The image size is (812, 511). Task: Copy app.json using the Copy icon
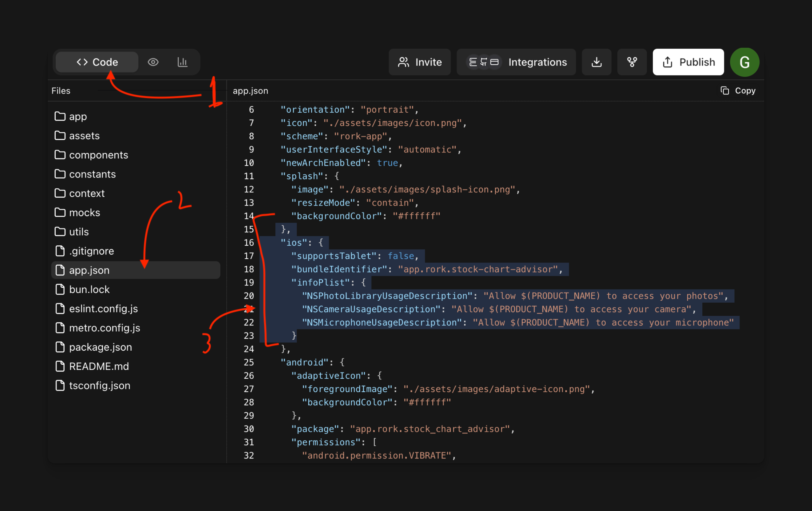click(725, 90)
